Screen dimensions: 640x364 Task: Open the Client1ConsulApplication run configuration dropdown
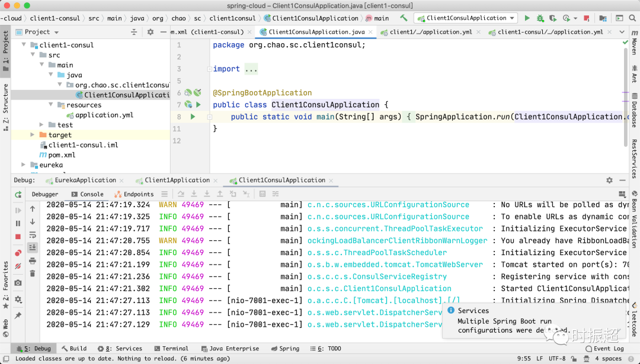point(465,18)
